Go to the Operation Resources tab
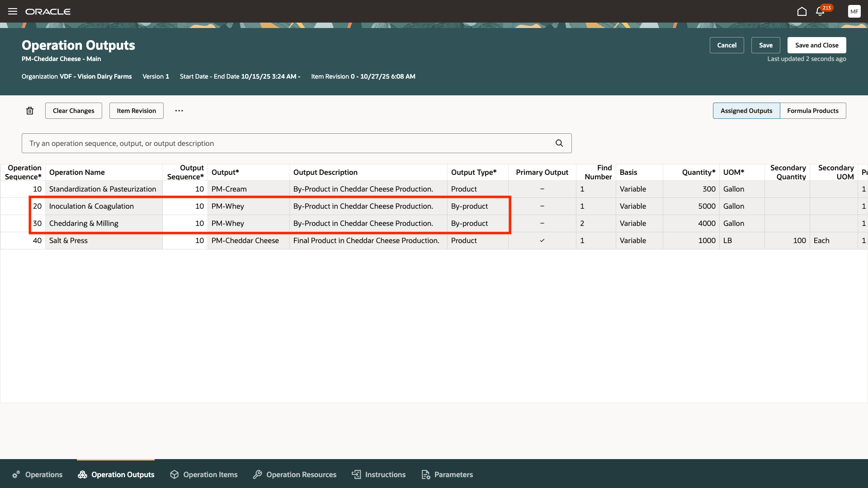The width and height of the screenshot is (868, 488). point(295,474)
